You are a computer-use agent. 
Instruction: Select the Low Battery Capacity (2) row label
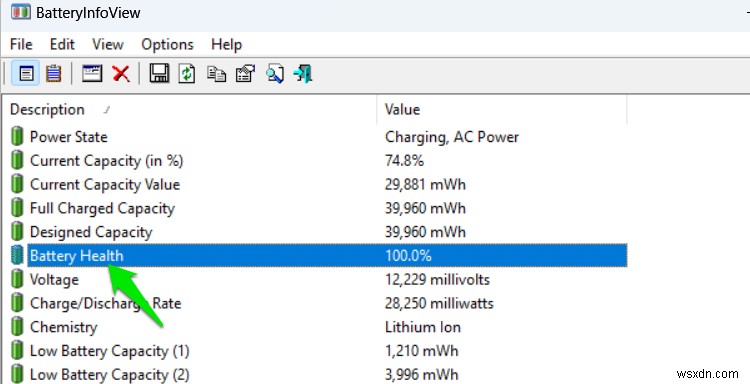coord(110,374)
